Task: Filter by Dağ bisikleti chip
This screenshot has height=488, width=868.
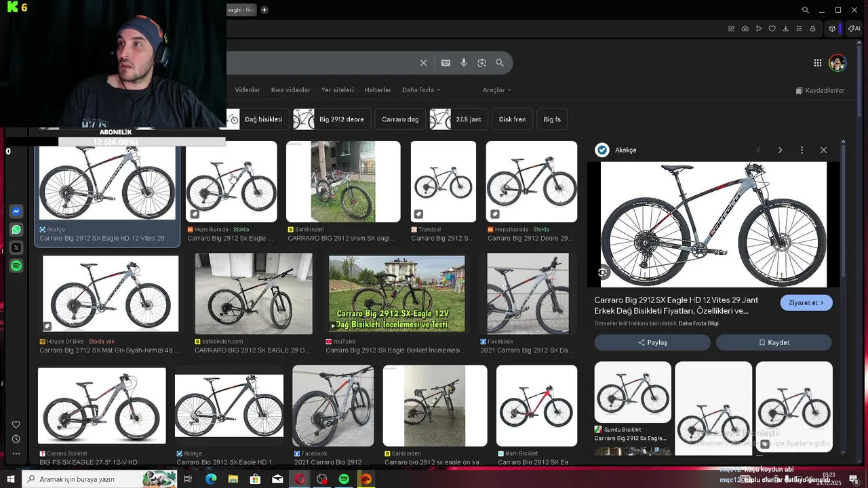Action: (x=258, y=119)
